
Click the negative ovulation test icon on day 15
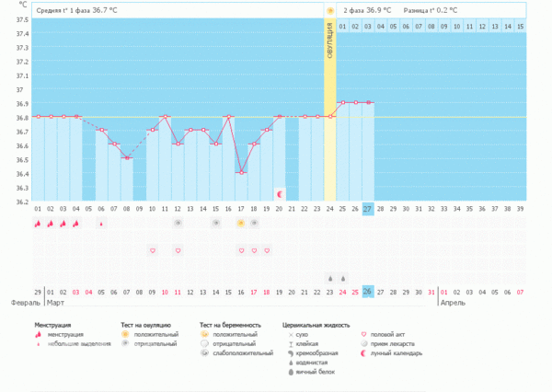click(216, 223)
